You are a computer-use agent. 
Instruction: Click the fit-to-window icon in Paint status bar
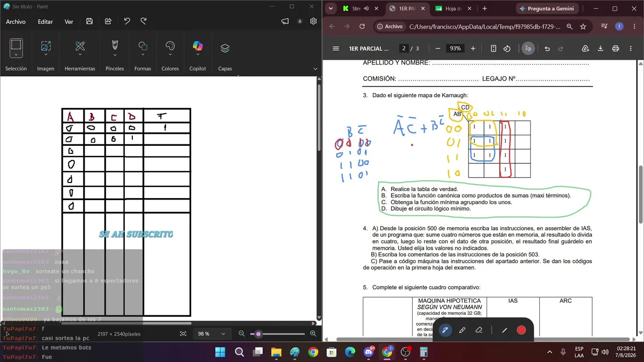tap(183, 334)
